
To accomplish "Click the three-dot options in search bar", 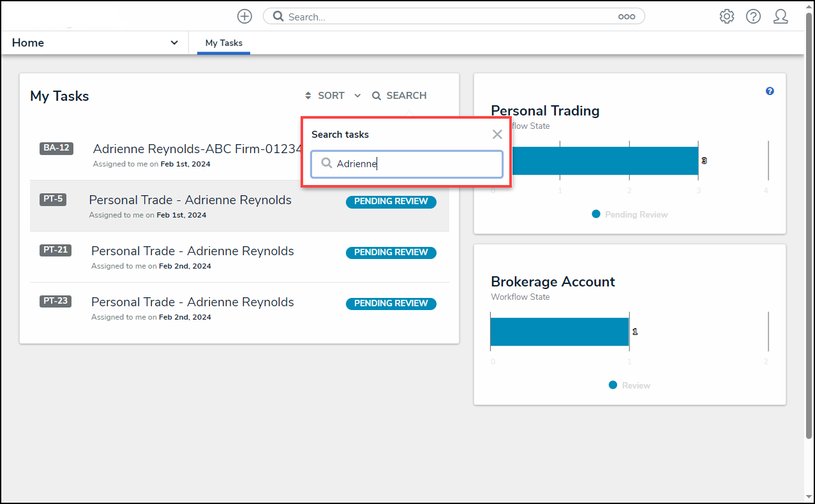I will pyautogui.click(x=626, y=17).
